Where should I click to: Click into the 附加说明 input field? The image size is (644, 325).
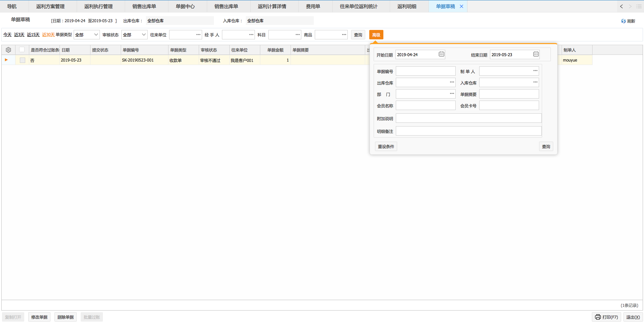tap(468, 118)
